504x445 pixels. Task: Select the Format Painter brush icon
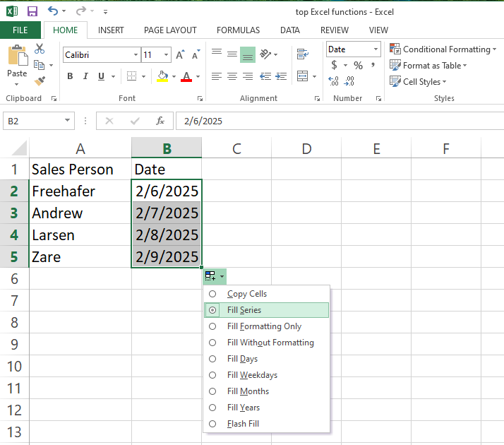click(x=40, y=81)
